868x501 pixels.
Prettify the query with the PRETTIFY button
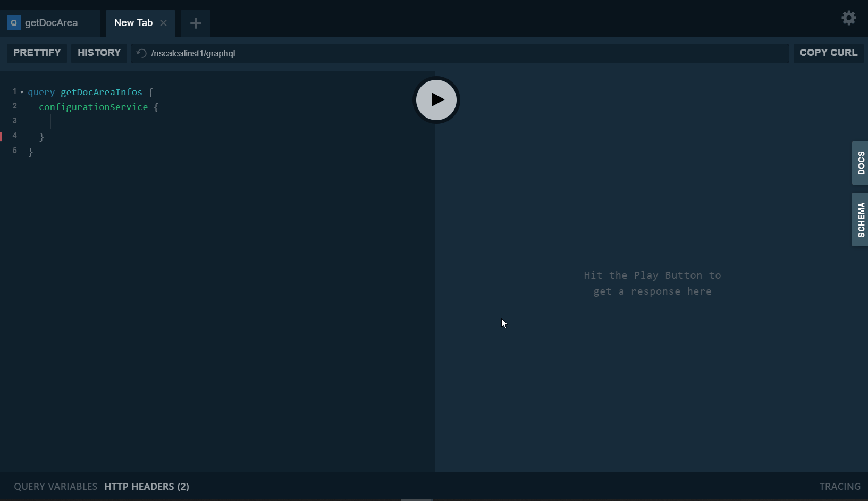point(36,53)
